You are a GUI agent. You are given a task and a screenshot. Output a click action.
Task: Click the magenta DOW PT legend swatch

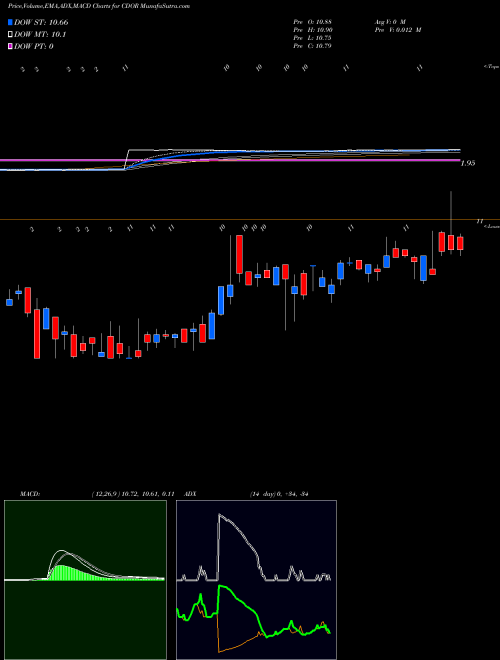10,46
